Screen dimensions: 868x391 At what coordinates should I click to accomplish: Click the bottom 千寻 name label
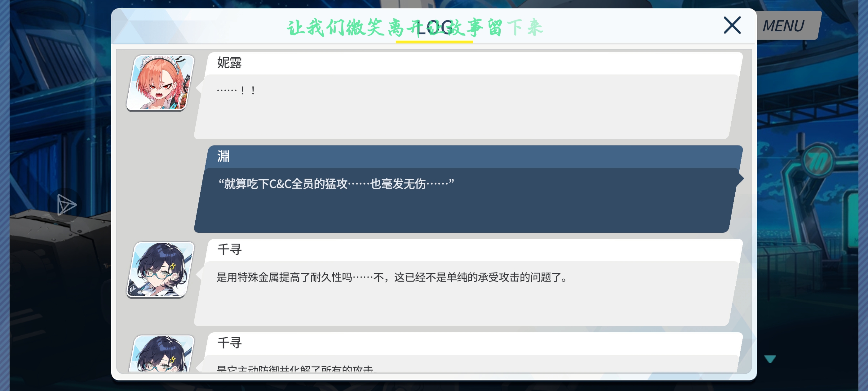pyautogui.click(x=229, y=343)
